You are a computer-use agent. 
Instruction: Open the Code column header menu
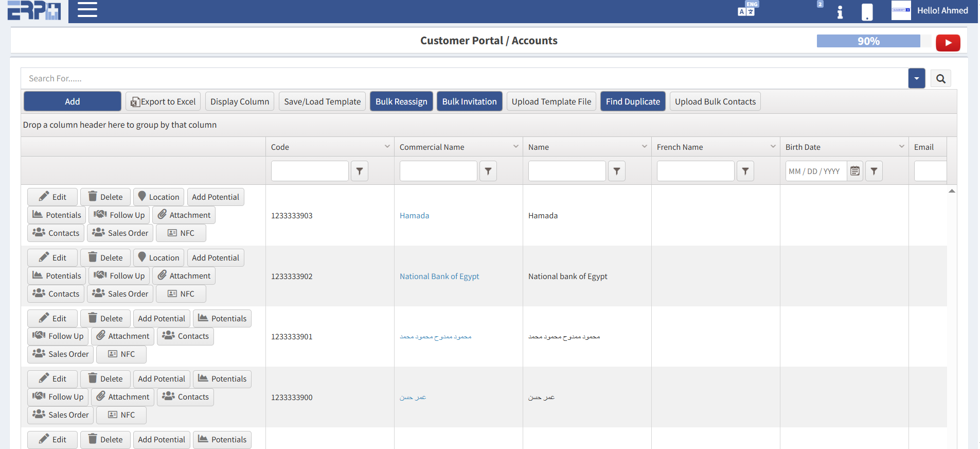pos(387,147)
